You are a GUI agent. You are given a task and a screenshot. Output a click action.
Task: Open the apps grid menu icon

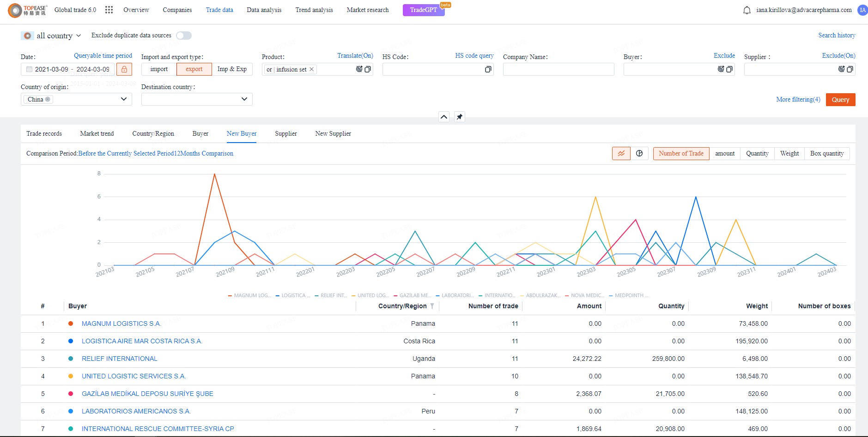point(109,10)
